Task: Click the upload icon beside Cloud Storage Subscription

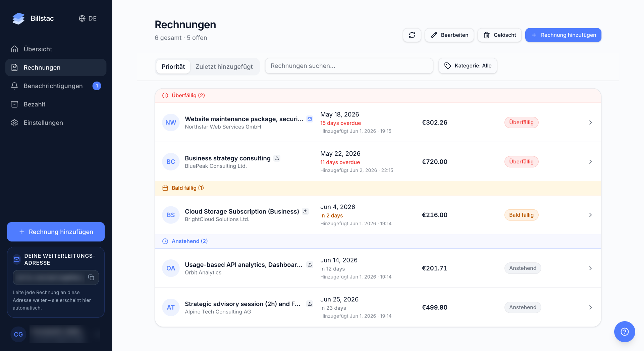Action: [x=305, y=211]
